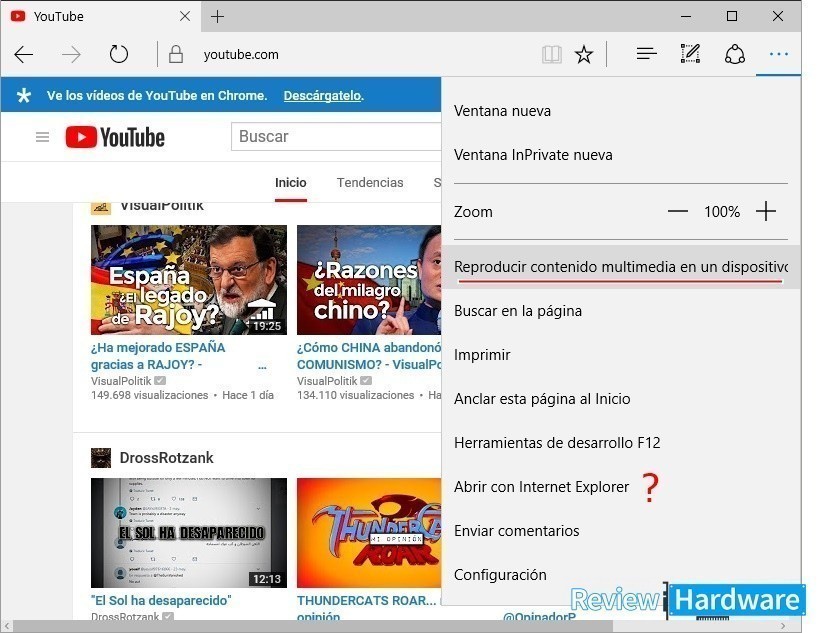Open El Sol ha desaparecido thumbnail

pyautogui.click(x=189, y=533)
